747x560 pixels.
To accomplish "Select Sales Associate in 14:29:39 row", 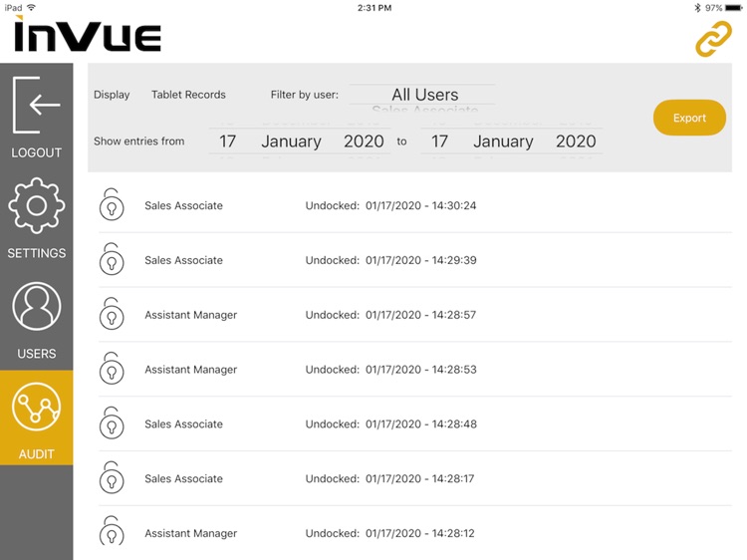I will tap(184, 260).
